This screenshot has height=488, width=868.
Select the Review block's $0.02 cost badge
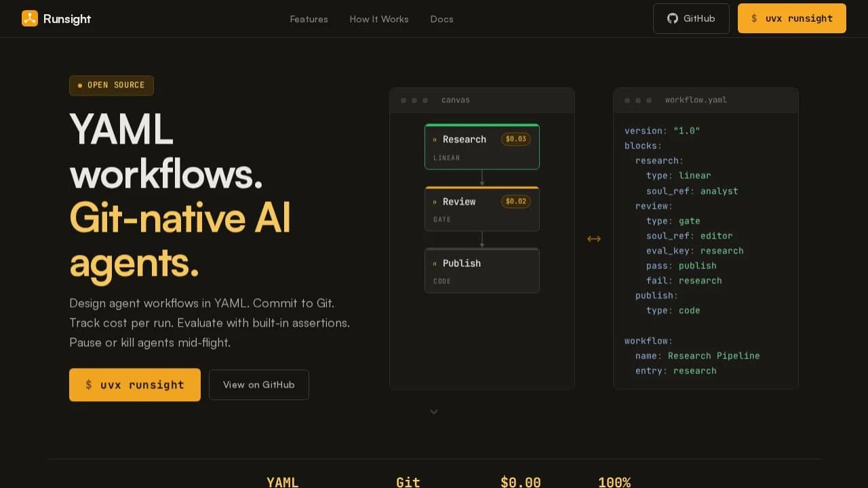[516, 201]
